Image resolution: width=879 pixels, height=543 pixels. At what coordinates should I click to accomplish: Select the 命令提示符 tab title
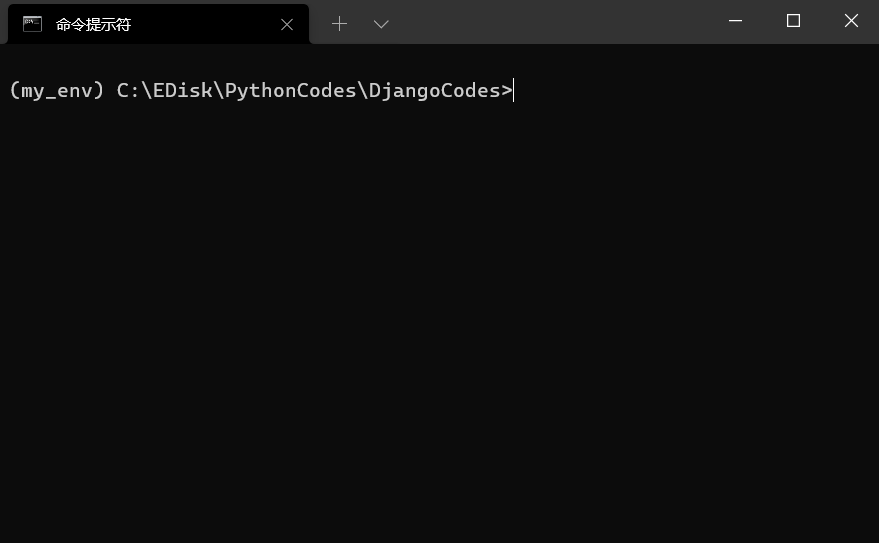click(93, 25)
